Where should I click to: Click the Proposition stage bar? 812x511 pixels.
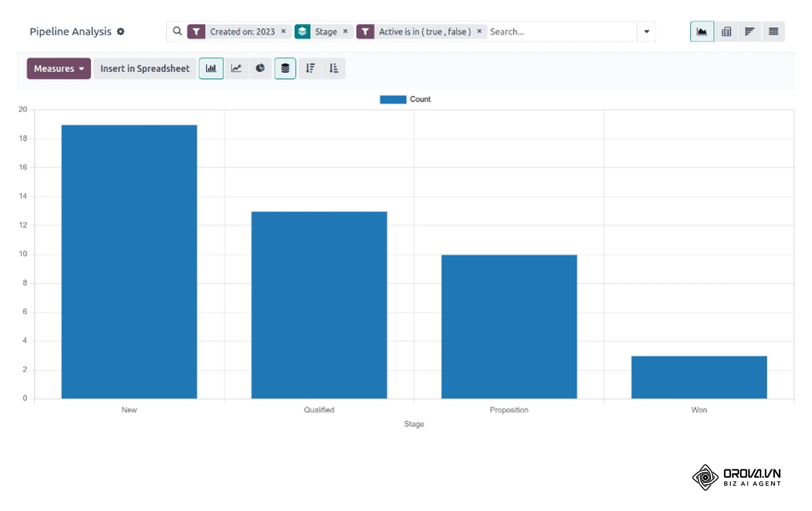509,327
